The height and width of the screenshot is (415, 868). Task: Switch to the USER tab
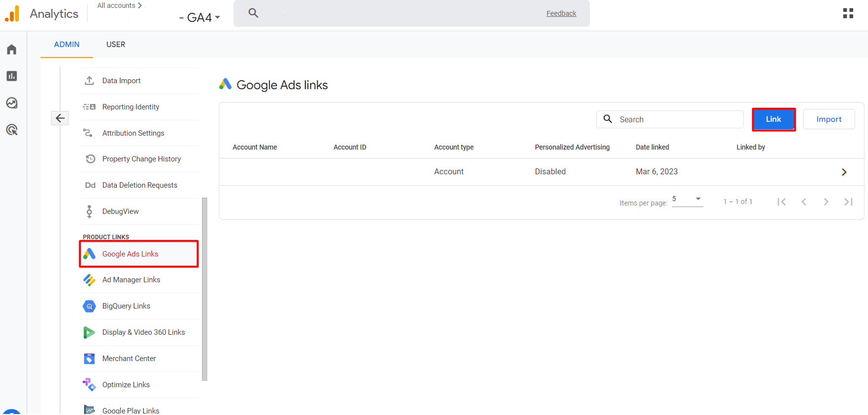tap(116, 45)
